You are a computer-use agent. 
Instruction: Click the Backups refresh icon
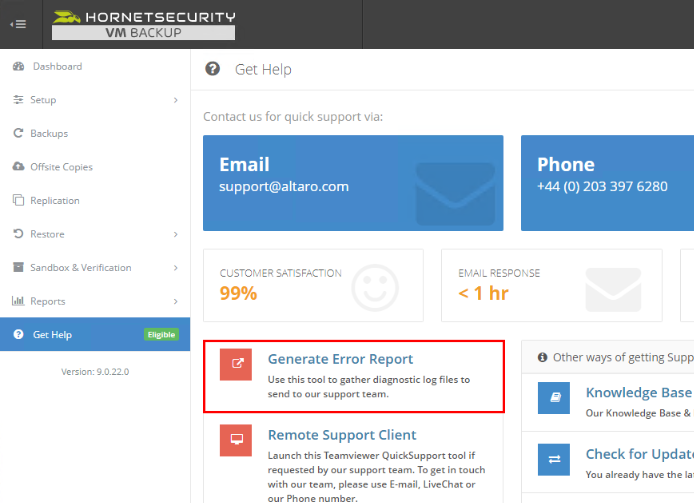[18, 133]
